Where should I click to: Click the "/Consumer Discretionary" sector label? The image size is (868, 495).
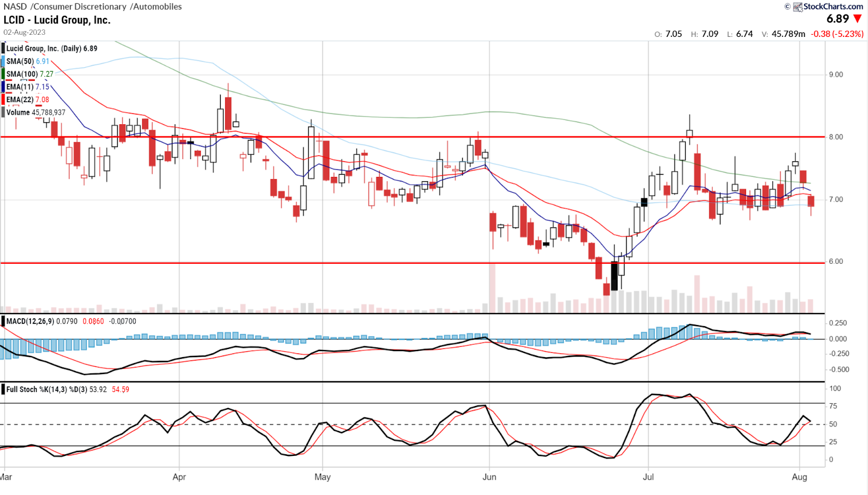[x=79, y=7]
